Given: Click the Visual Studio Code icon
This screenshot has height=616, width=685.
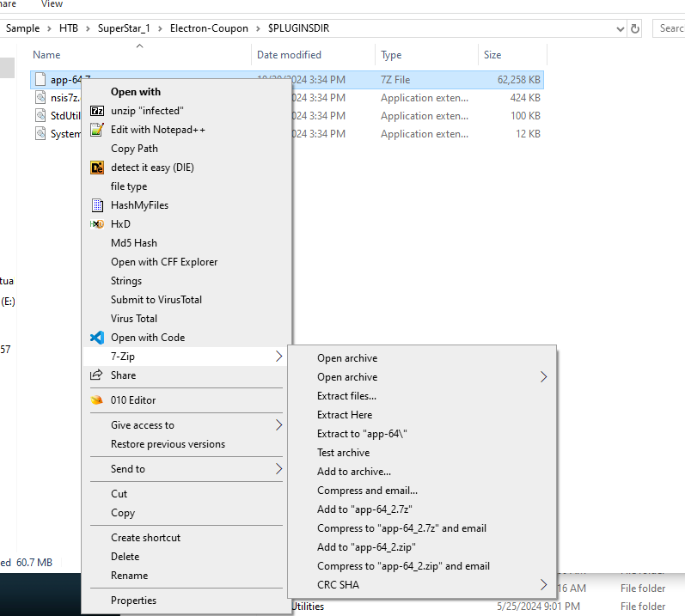Looking at the screenshot, I should coord(97,338).
